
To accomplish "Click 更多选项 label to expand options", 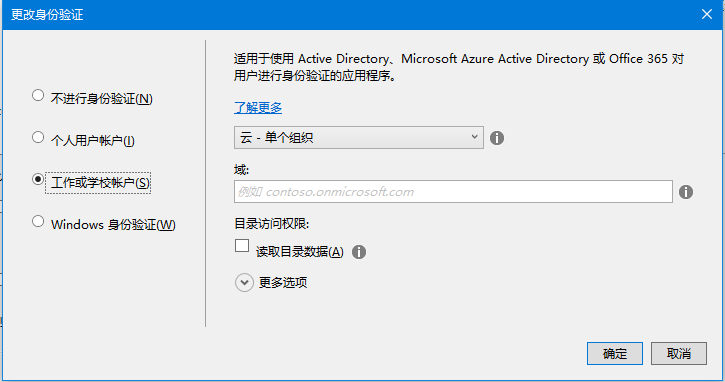I will (283, 283).
